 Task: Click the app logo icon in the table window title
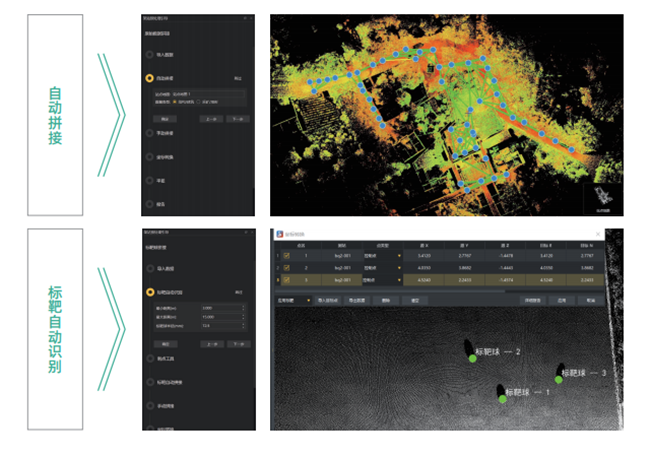[280, 233]
